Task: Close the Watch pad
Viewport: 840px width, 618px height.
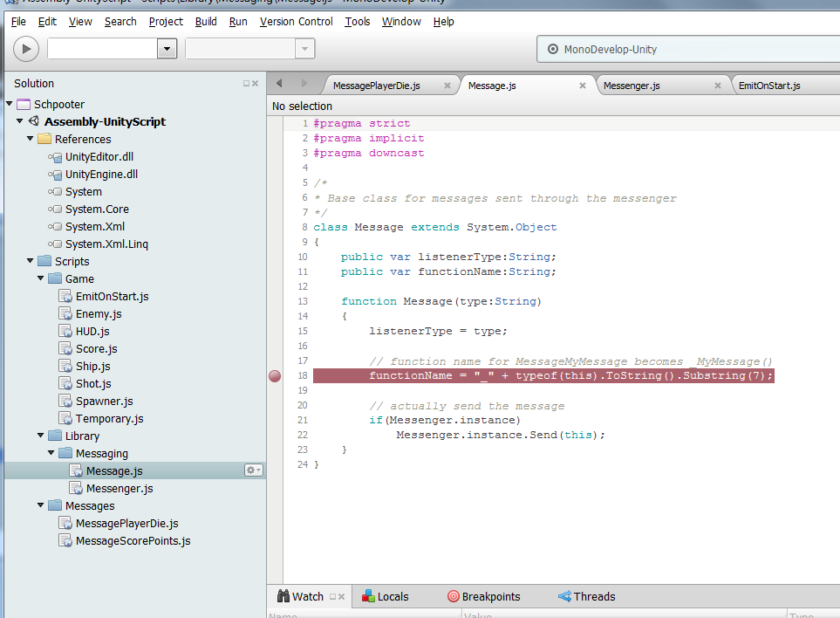Action: [x=341, y=596]
